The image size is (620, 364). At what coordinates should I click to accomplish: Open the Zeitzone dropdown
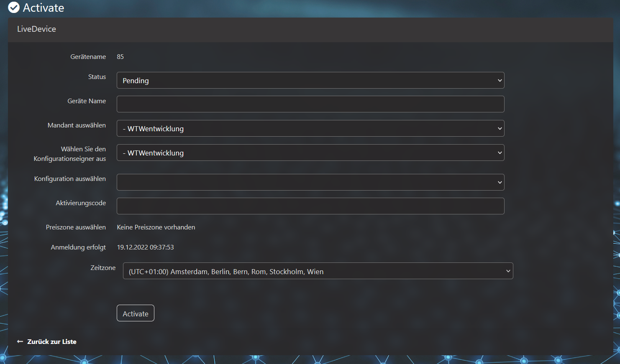(x=318, y=271)
